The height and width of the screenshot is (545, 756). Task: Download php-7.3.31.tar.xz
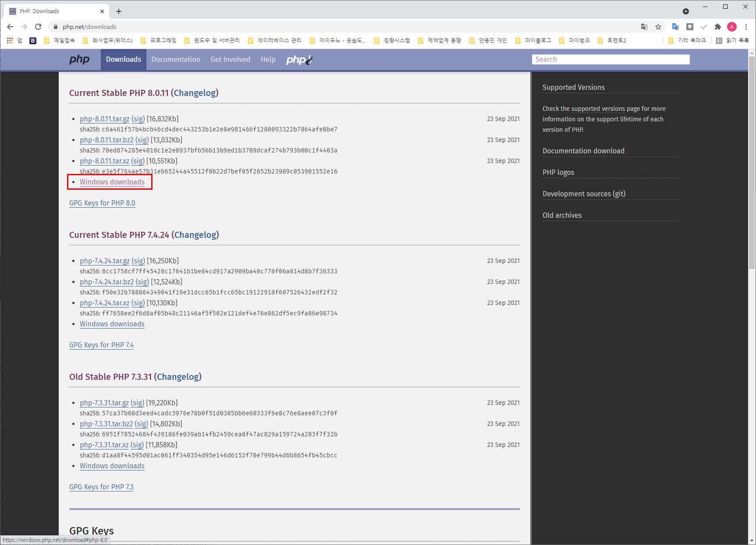(x=104, y=445)
